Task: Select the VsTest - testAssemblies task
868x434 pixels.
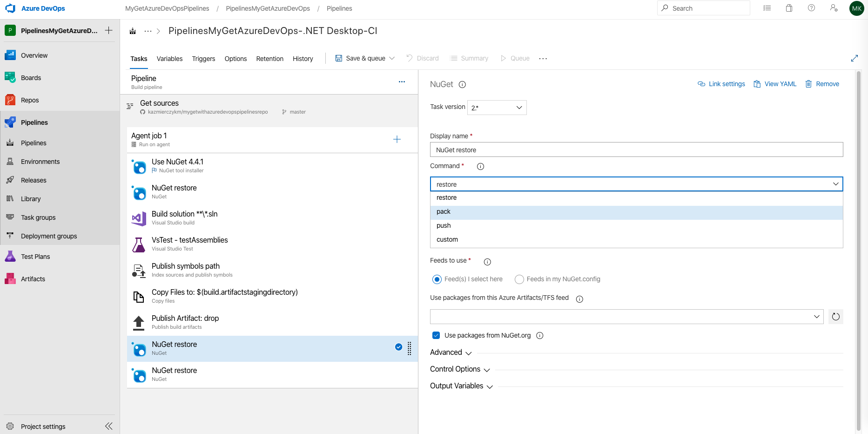Action: (272, 244)
